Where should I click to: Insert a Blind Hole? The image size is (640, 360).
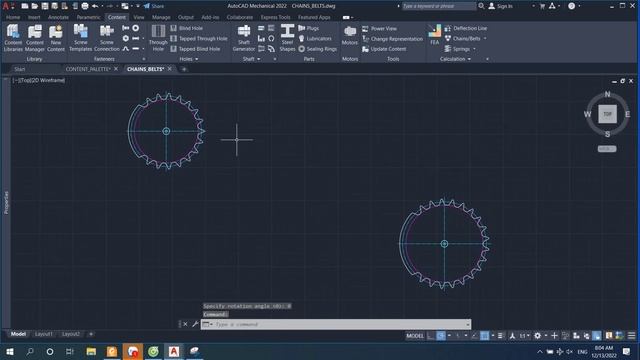point(187,28)
